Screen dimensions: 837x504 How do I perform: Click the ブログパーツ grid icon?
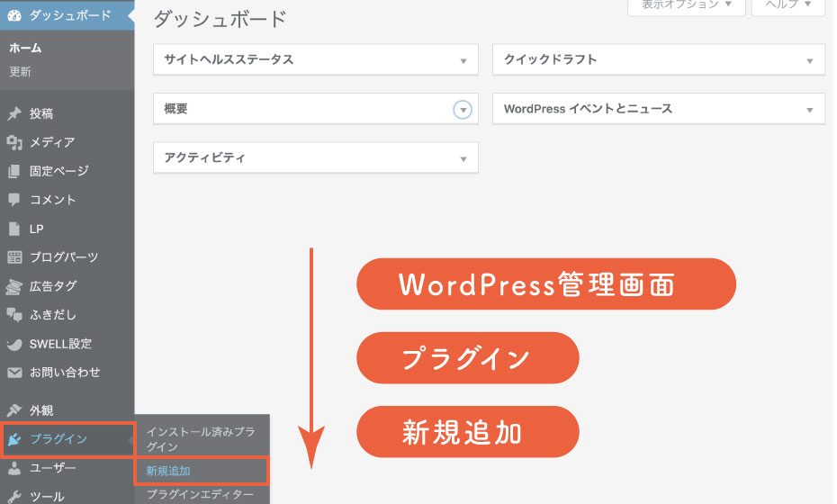pos(14,257)
